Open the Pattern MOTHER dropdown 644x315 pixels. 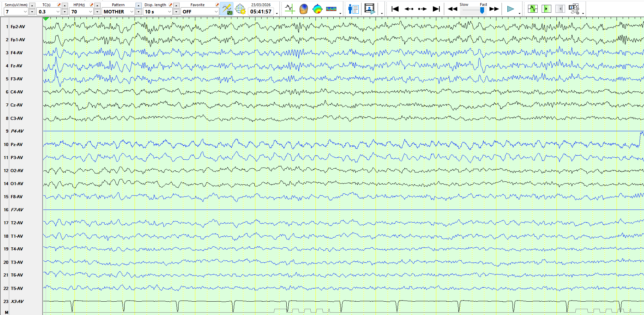click(118, 12)
